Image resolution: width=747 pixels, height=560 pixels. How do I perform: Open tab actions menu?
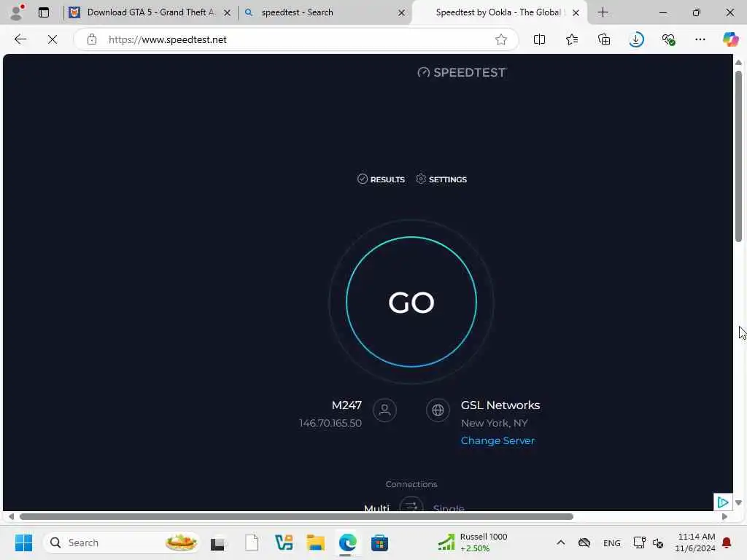(43, 12)
